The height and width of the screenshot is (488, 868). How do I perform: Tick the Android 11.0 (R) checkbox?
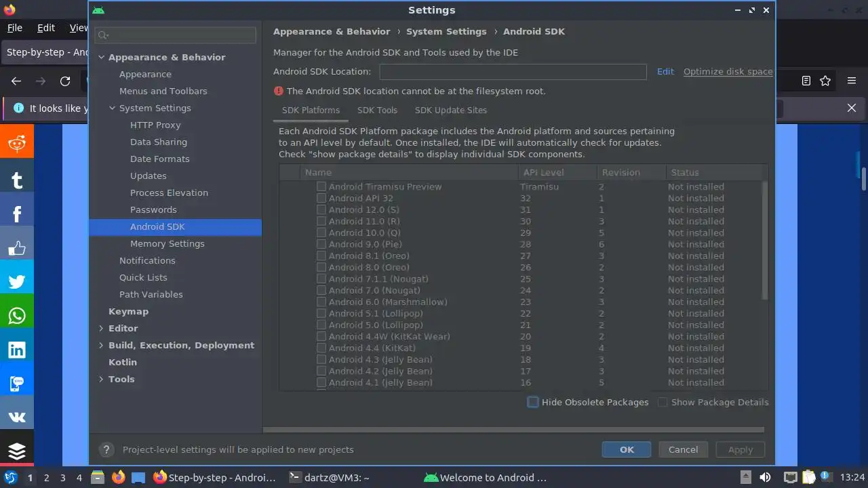point(321,221)
